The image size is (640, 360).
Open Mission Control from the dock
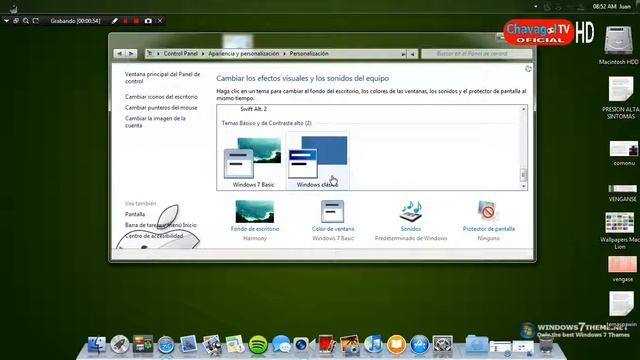(x=142, y=345)
